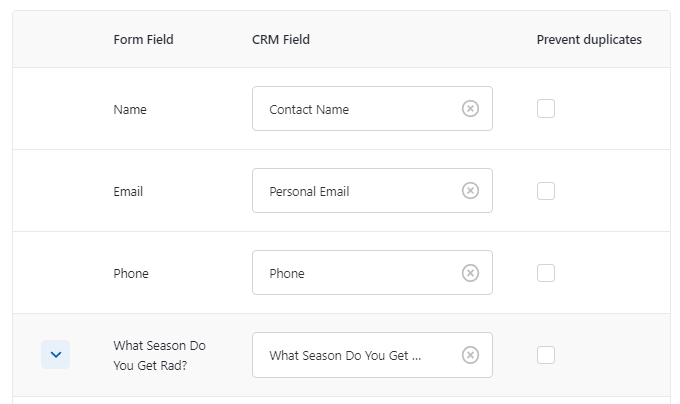Enable prevent duplicates for Name

point(546,109)
